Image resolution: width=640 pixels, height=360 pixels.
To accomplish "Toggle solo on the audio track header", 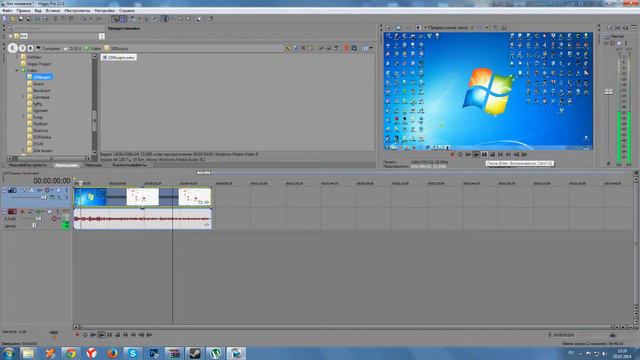I will [x=58, y=211].
